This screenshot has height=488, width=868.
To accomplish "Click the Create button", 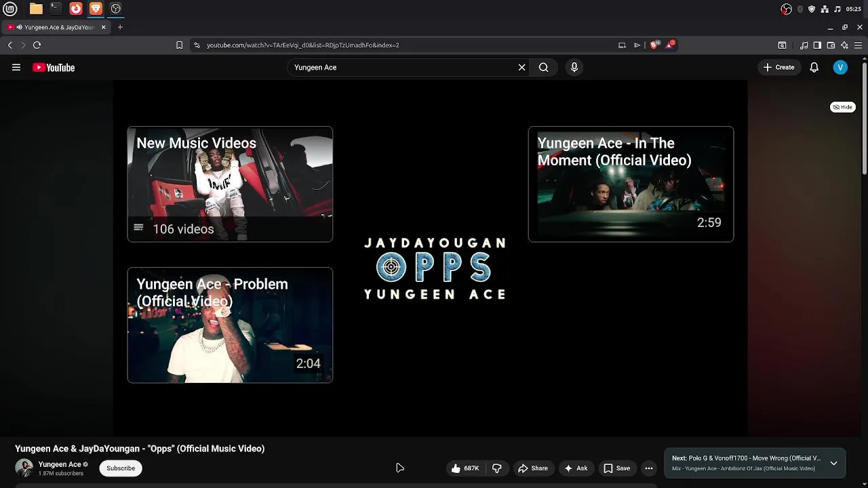I will 778,67.
